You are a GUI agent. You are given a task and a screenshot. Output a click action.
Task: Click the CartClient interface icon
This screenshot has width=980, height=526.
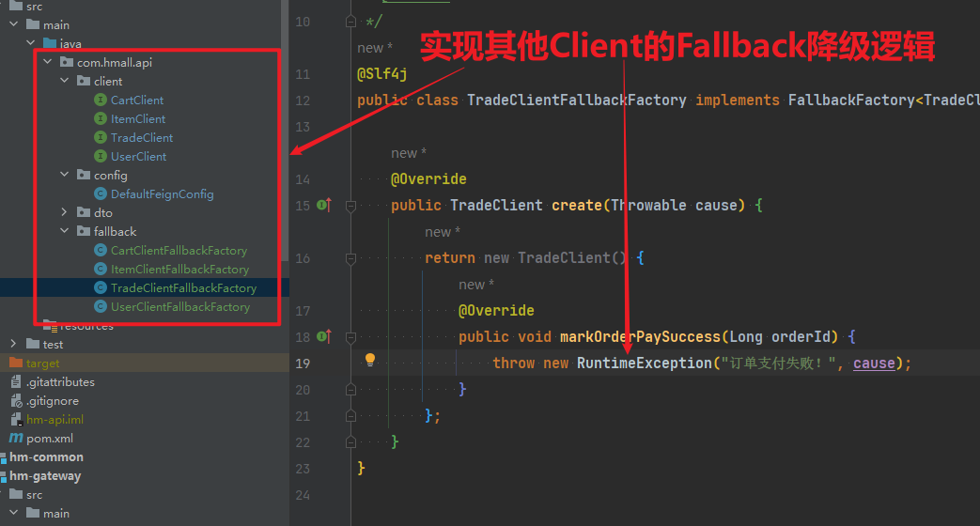[x=101, y=101]
